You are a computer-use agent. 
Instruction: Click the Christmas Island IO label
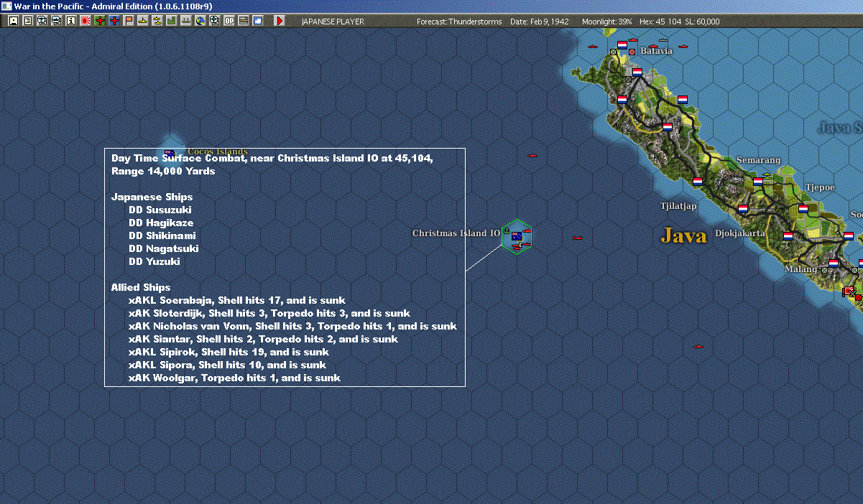pyautogui.click(x=456, y=233)
